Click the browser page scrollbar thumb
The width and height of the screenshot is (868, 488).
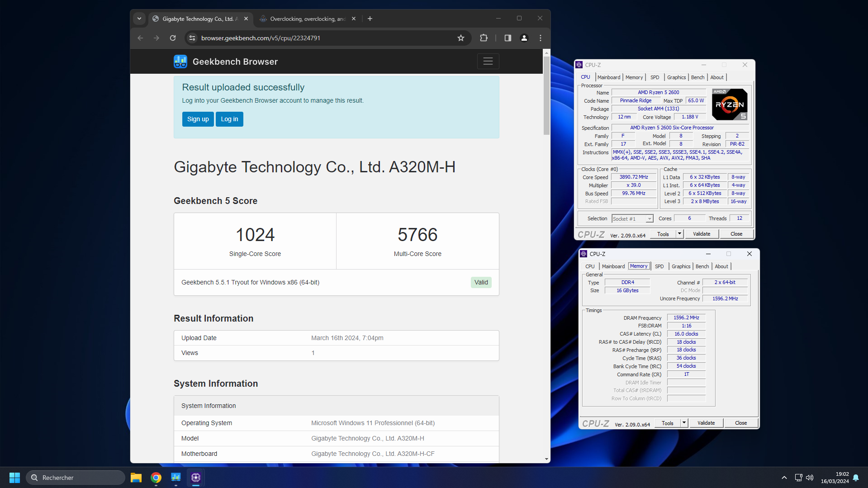click(x=546, y=95)
